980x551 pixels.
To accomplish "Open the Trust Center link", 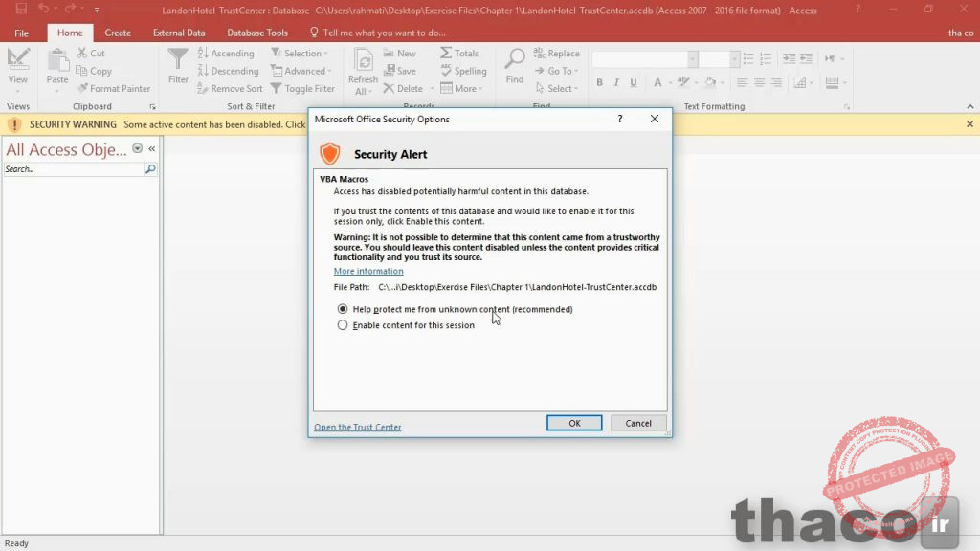I will click(358, 428).
